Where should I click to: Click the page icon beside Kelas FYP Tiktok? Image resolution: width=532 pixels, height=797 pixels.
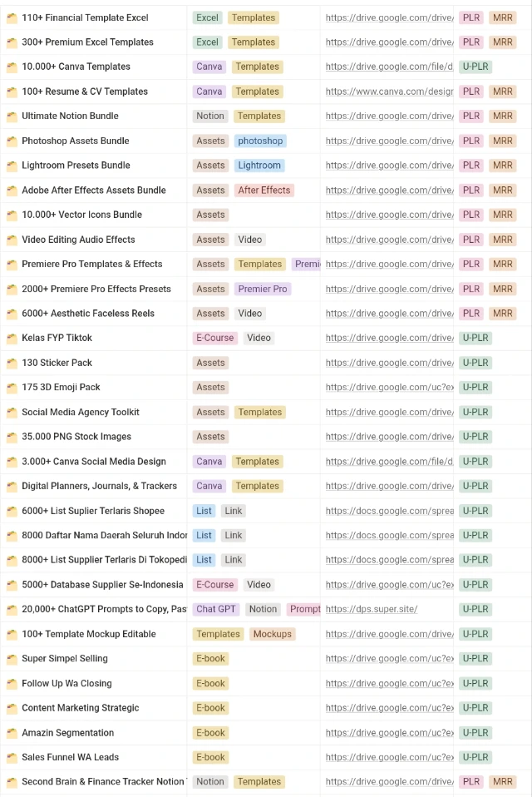click(x=12, y=338)
